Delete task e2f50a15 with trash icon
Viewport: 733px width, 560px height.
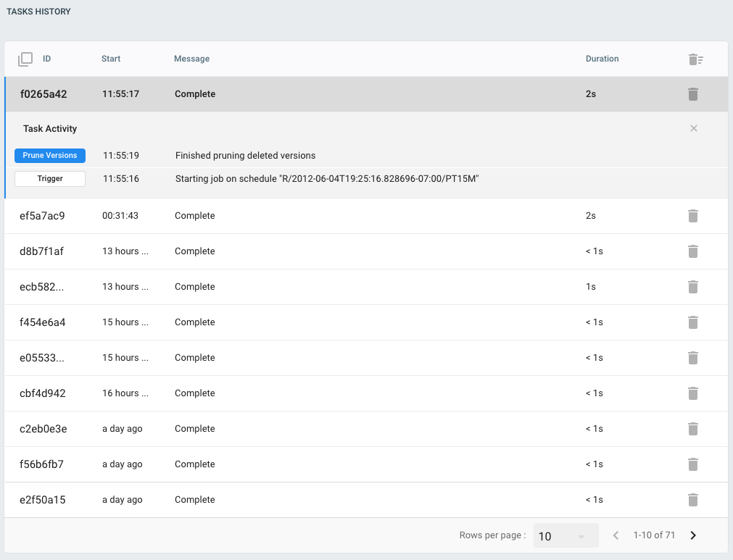(x=692, y=500)
